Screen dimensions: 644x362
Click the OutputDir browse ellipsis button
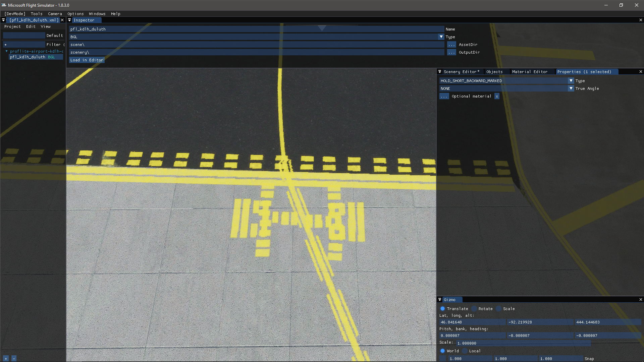click(451, 52)
